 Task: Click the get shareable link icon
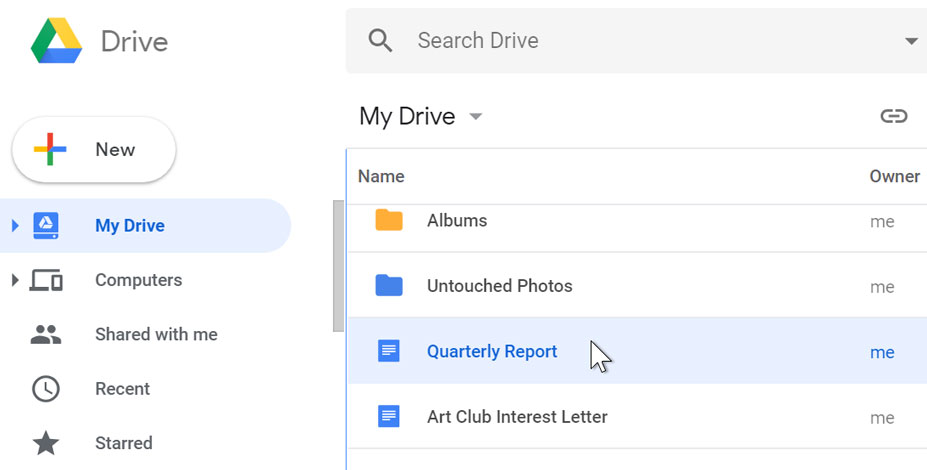click(x=893, y=116)
